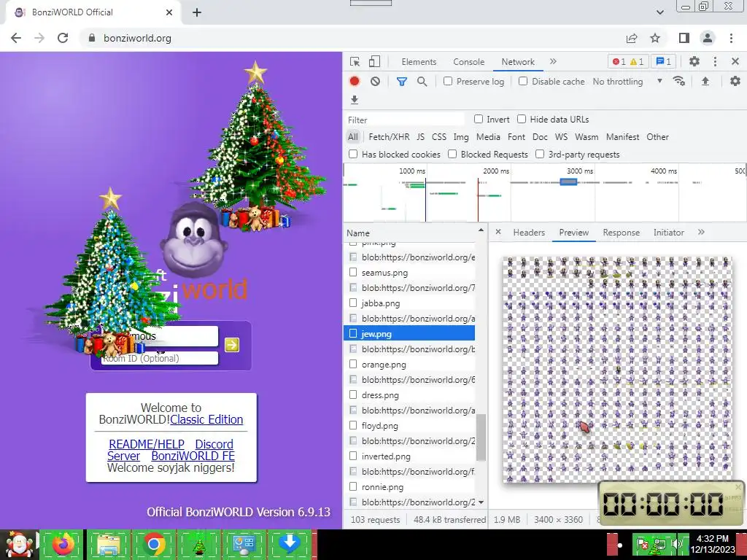Reload the bonziworld.org page
747x560 pixels.
click(x=63, y=38)
